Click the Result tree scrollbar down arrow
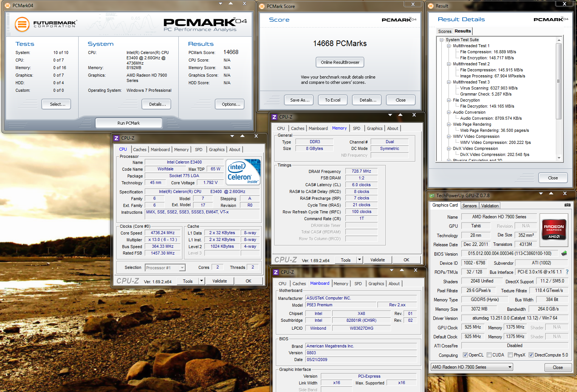The width and height of the screenshot is (577, 392). point(558,158)
